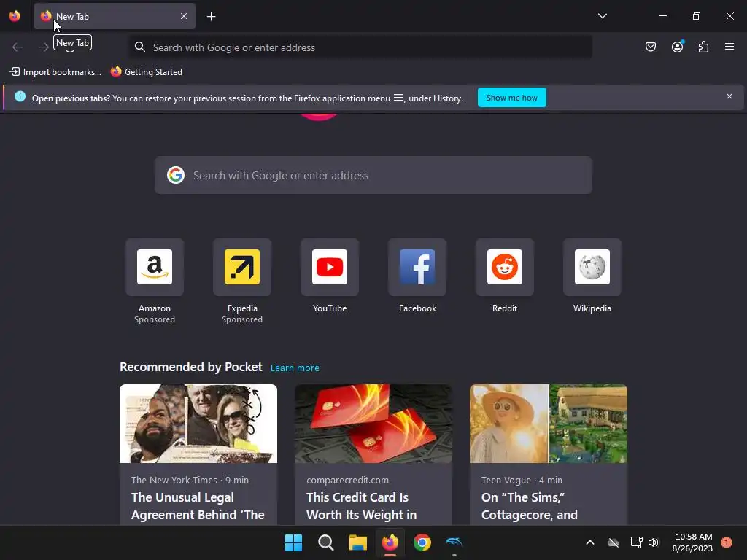Go forward one page
747x560 pixels.
43,47
